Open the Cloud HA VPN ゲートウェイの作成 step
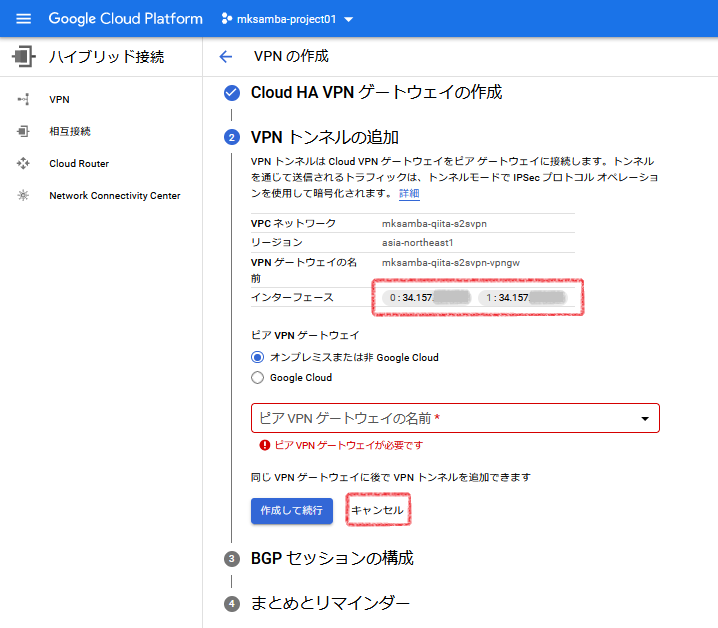Screen dimensions: 718x628 (376, 93)
